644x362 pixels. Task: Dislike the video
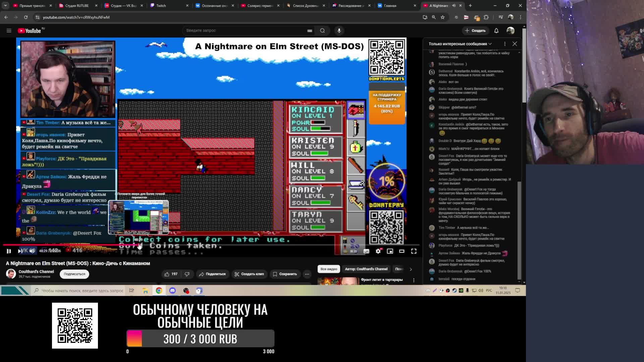click(x=187, y=274)
